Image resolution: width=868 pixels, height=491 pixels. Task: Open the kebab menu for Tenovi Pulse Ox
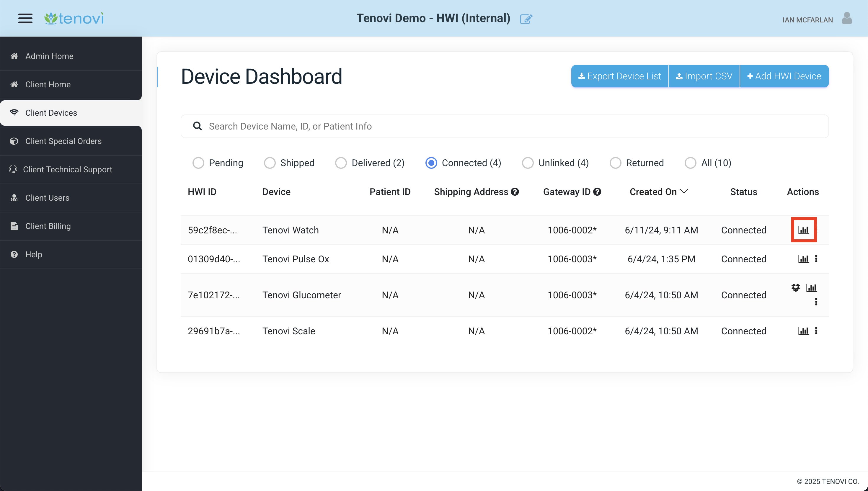click(x=817, y=258)
